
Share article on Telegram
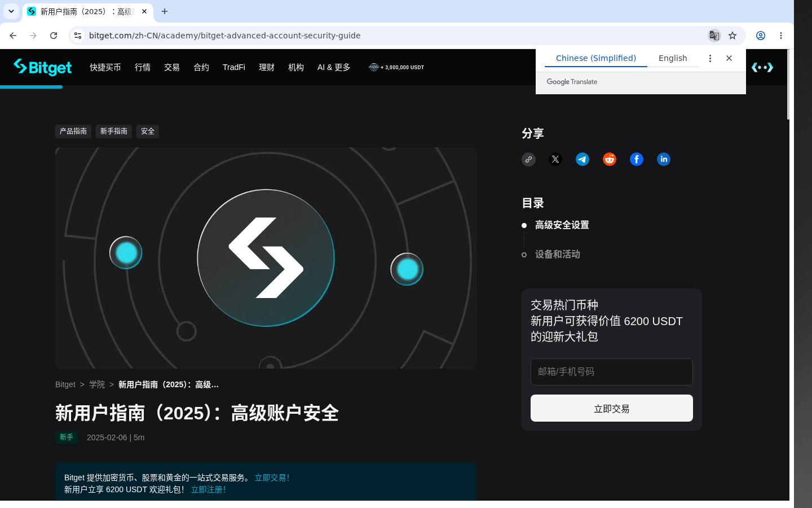click(x=582, y=159)
